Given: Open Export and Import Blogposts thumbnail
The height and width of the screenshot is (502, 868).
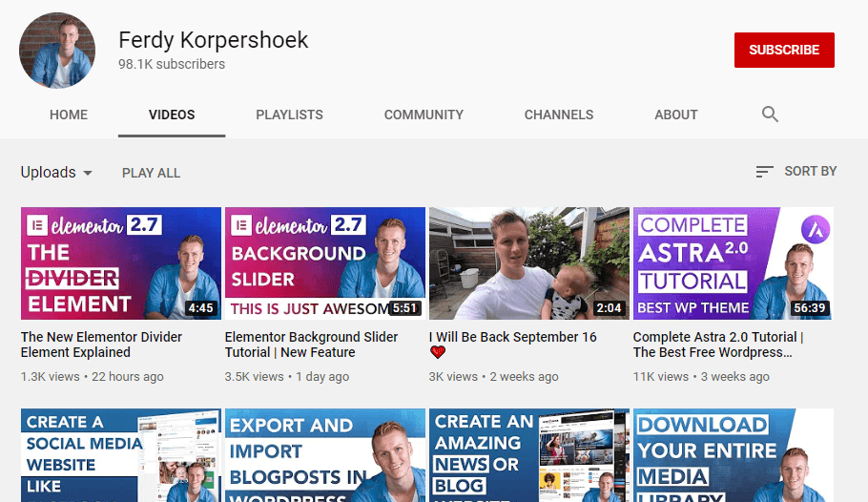Looking at the screenshot, I should click(325, 455).
